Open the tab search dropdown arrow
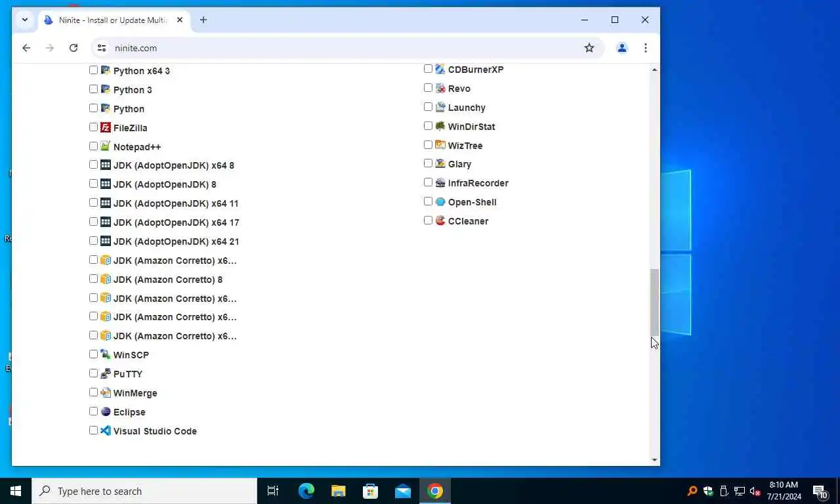 [x=25, y=20]
